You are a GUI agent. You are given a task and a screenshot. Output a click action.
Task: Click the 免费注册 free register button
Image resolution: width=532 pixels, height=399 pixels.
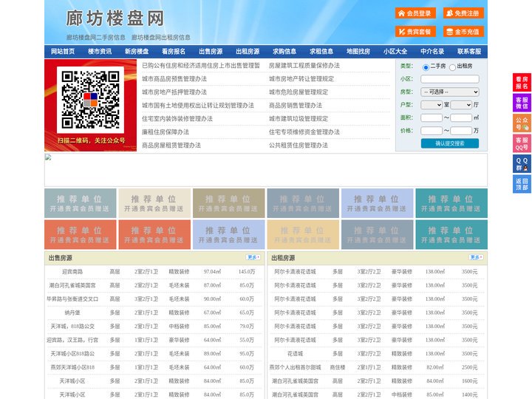[463, 13]
